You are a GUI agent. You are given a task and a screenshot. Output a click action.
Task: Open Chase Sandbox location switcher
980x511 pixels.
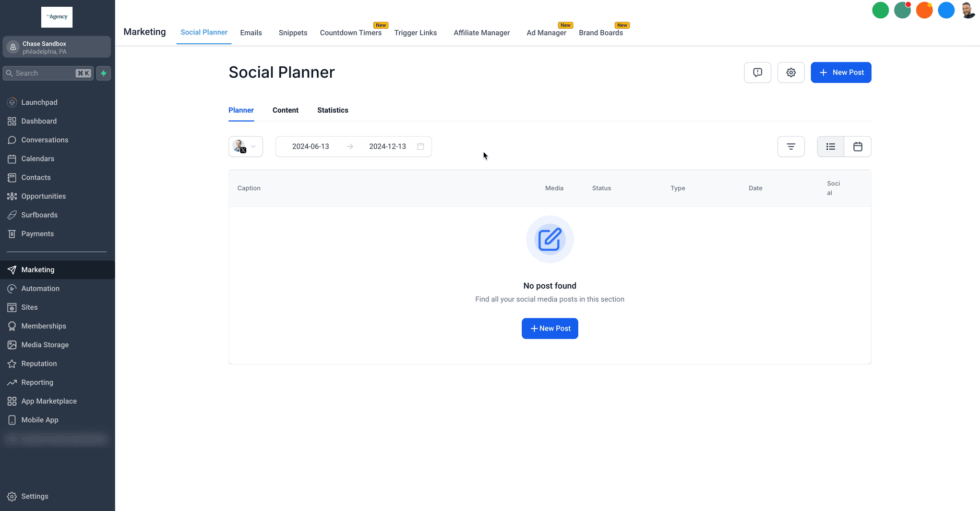tap(56, 47)
